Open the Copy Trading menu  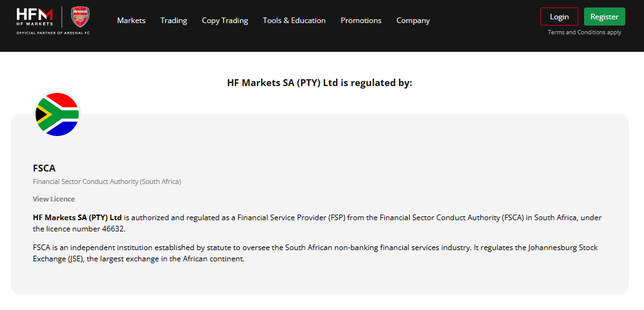point(225,21)
